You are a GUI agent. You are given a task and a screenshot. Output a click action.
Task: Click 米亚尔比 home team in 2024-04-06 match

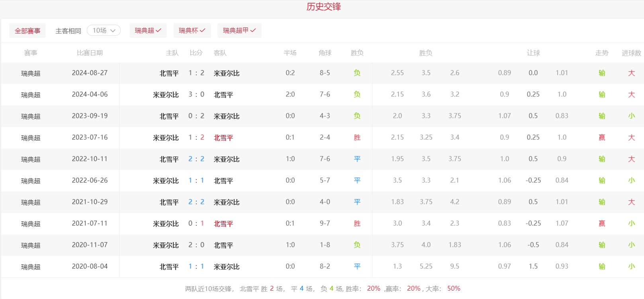click(x=166, y=95)
